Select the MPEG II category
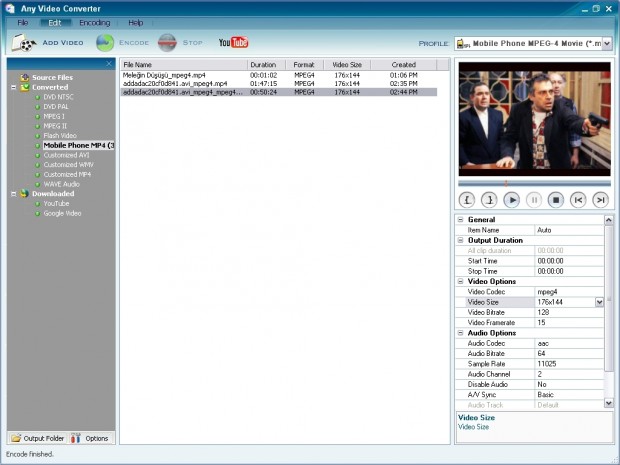 (x=55, y=126)
